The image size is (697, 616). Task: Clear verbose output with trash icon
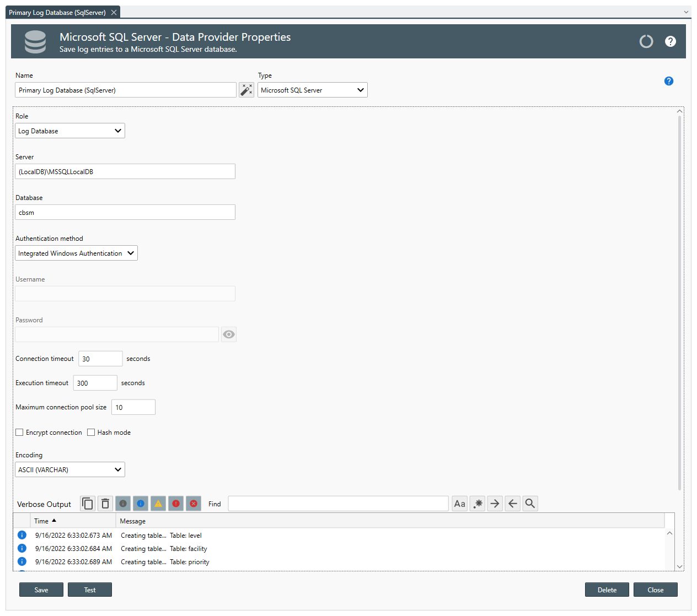(105, 504)
